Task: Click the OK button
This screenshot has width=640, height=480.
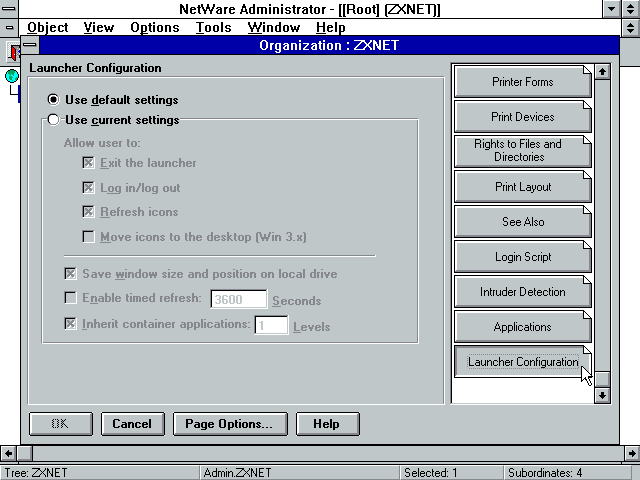Action: point(61,424)
